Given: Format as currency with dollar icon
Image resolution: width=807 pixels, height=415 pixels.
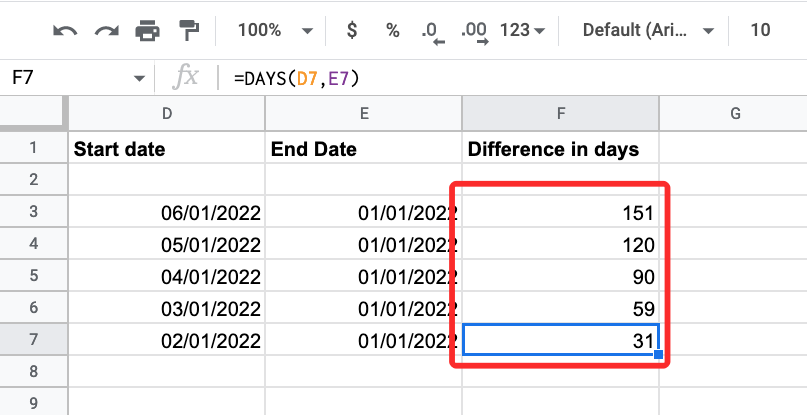Looking at the screenshot, I should 351,30.
